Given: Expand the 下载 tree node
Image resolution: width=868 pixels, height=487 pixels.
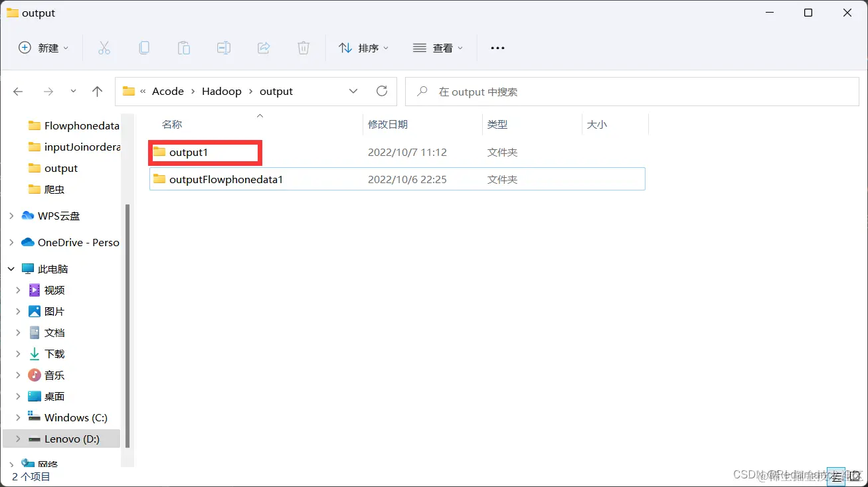Looking at the screenshot, I should pyautogui.click(x=19, y=354).
